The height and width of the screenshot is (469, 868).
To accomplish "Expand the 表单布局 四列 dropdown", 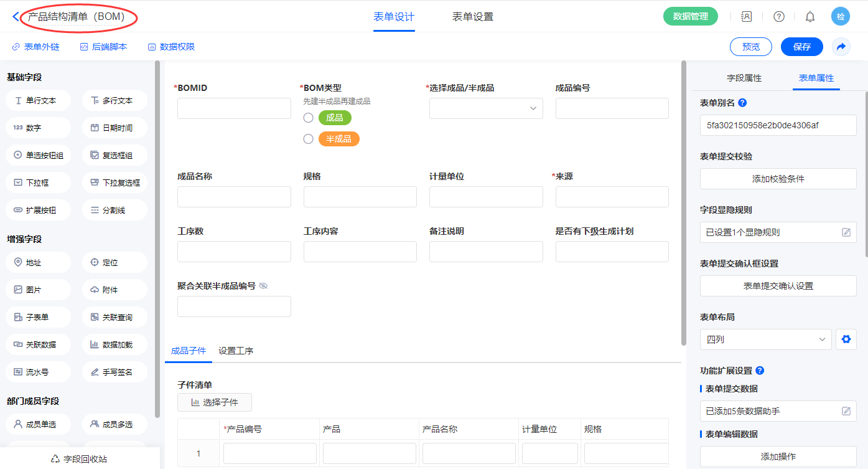I will (x=765, y=339).
